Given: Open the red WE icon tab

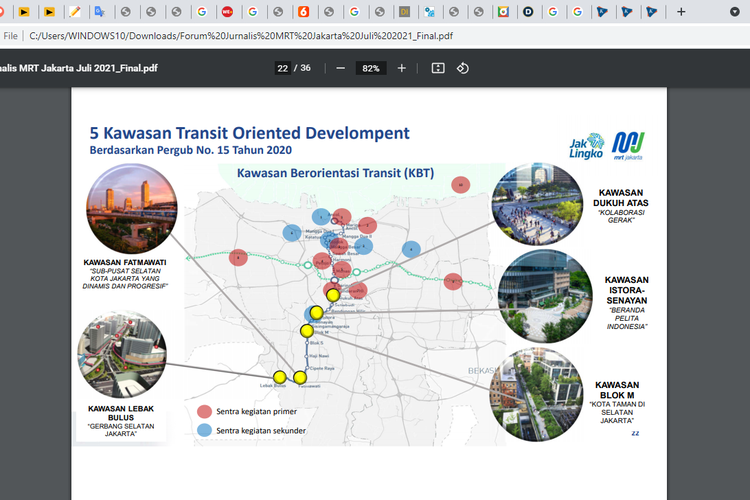Looking at the screenshot, I should click(227, 12).
